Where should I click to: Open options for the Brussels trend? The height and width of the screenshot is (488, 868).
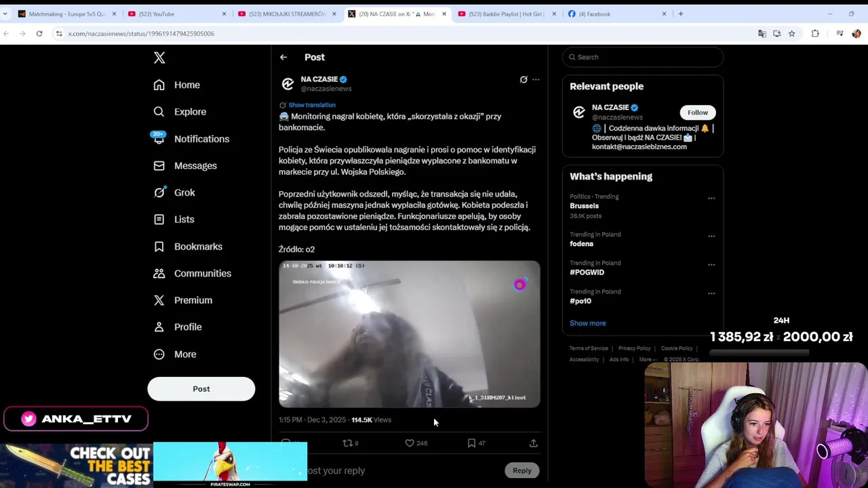[711, 198]
